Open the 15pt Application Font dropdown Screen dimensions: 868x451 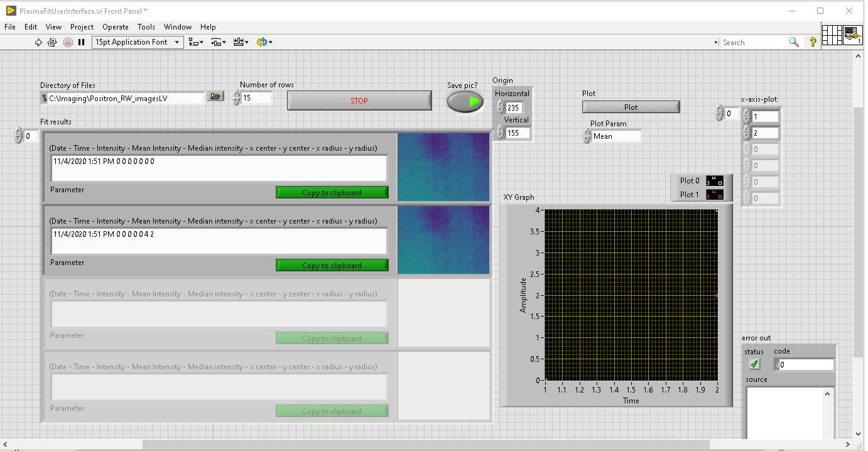[138, 42]
